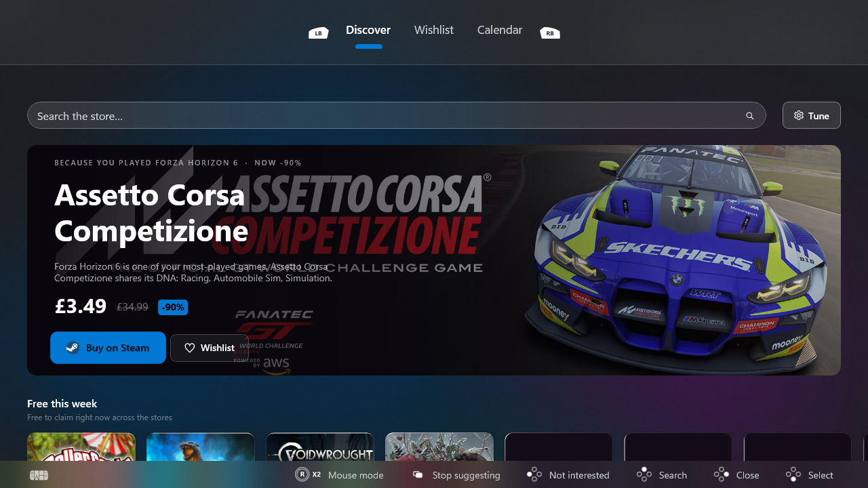The image size is (868, 488).
Task: Switch to the Discover tab
Action: pyautogui.click(x=368, y=30)
